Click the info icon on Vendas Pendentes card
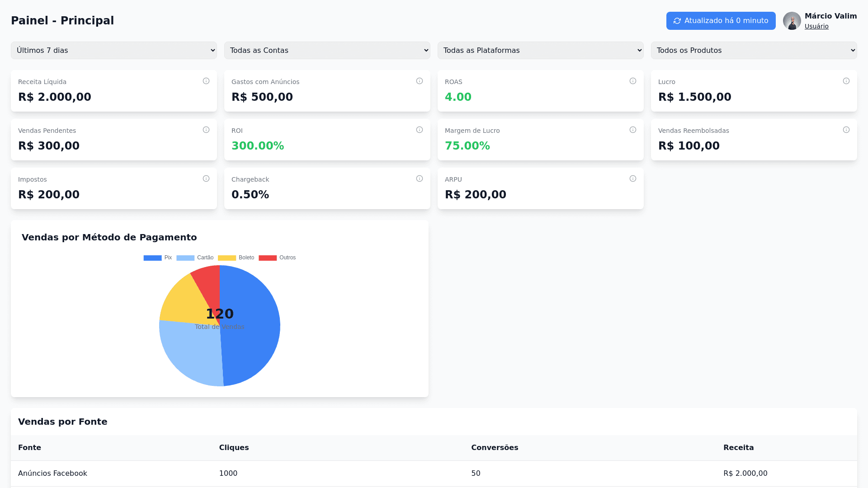Viewport: 868px width, 488px height. (x=206, y=130)
